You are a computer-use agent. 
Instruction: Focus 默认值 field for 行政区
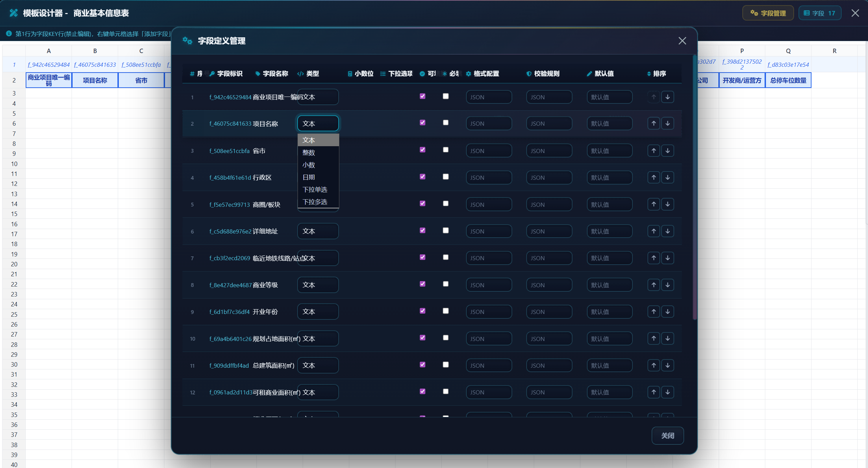pos(609,177)
